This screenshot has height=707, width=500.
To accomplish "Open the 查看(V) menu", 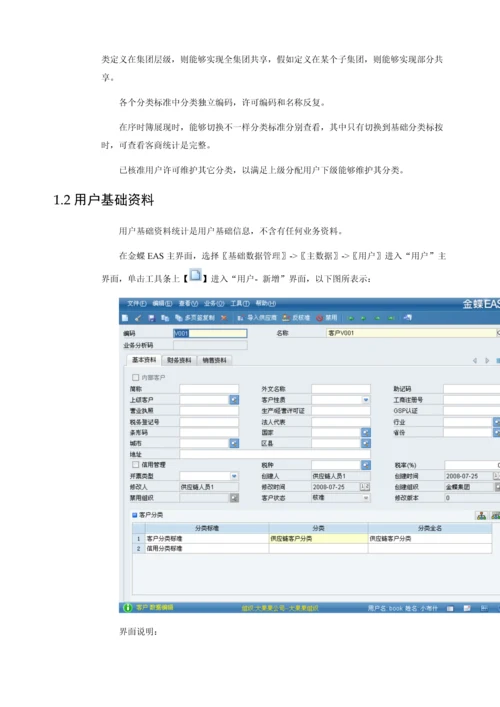I will point(188,303).
